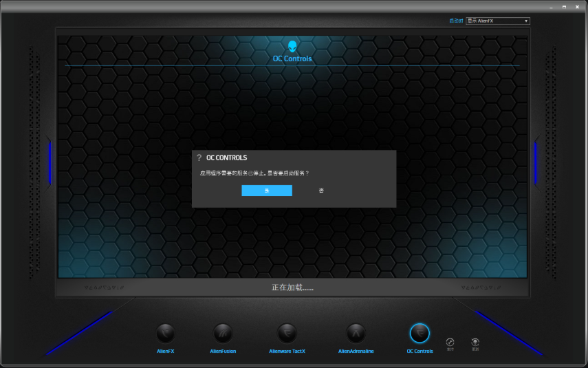Open the AlienAdrenaline module
The width and height of the screenshot is (588, 368).
point(356,334)
